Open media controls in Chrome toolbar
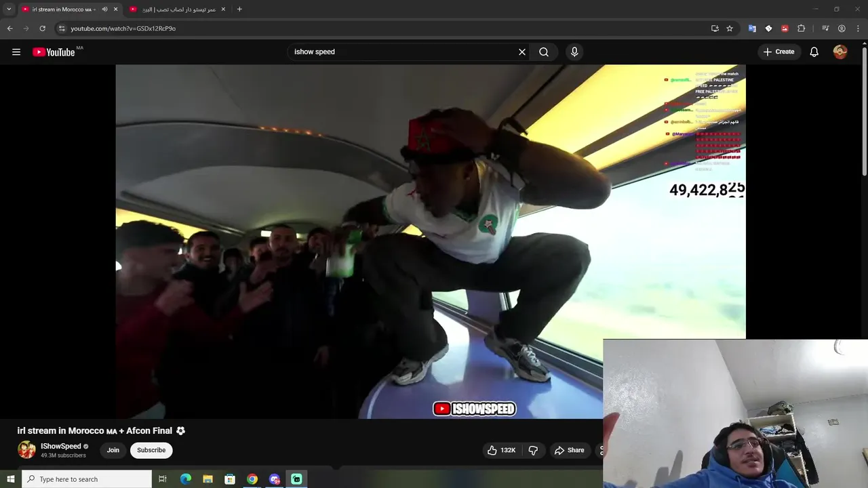Screen dimensions: 868x488 [x=825, y=28]
